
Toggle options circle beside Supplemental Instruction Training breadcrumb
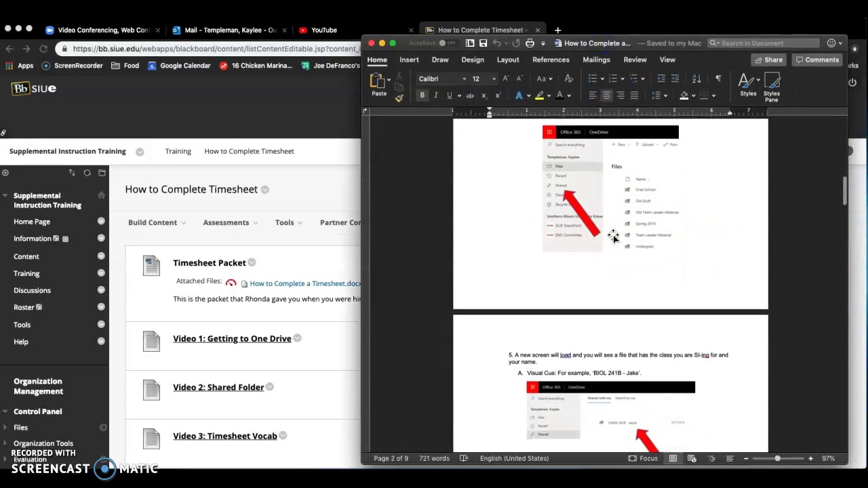pyautogui.click(x=140, y=152)
